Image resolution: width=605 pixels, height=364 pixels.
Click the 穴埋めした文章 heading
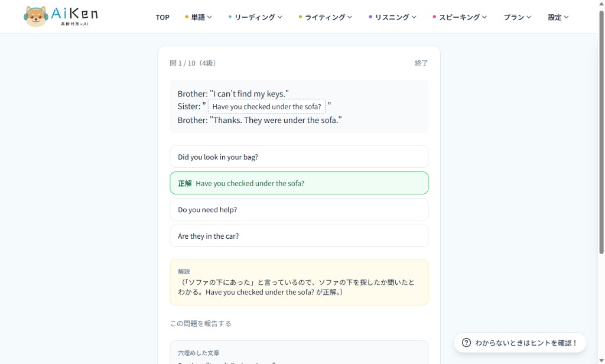click(x=199, y=353)
